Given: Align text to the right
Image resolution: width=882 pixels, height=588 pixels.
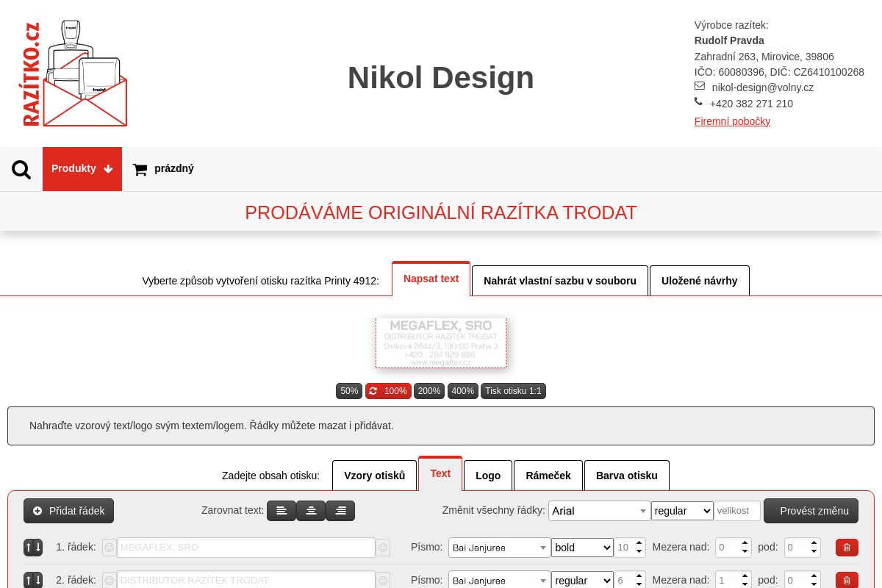Looking at the screenshot, I should tap(340, 510).
